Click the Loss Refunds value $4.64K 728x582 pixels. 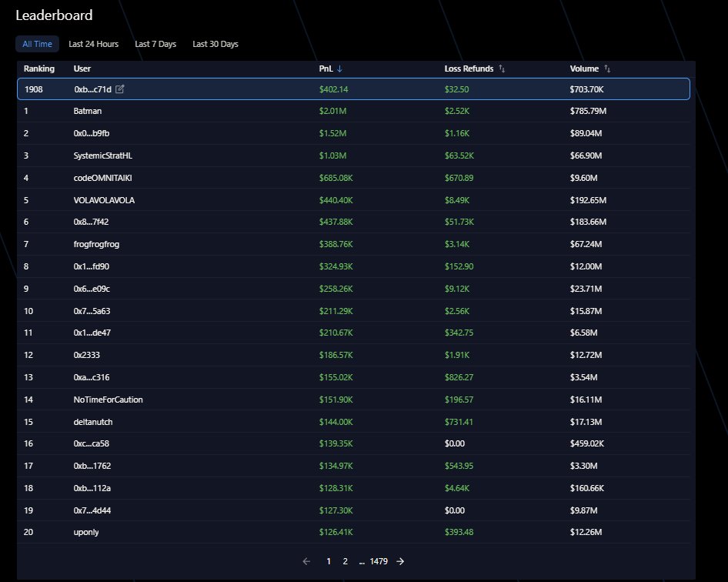(457, 488)
